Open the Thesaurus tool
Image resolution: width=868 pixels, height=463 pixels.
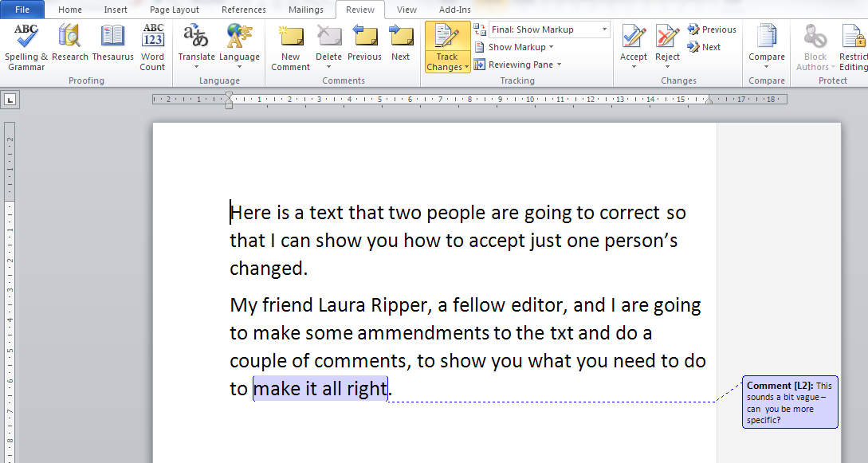tap(112, 46)
